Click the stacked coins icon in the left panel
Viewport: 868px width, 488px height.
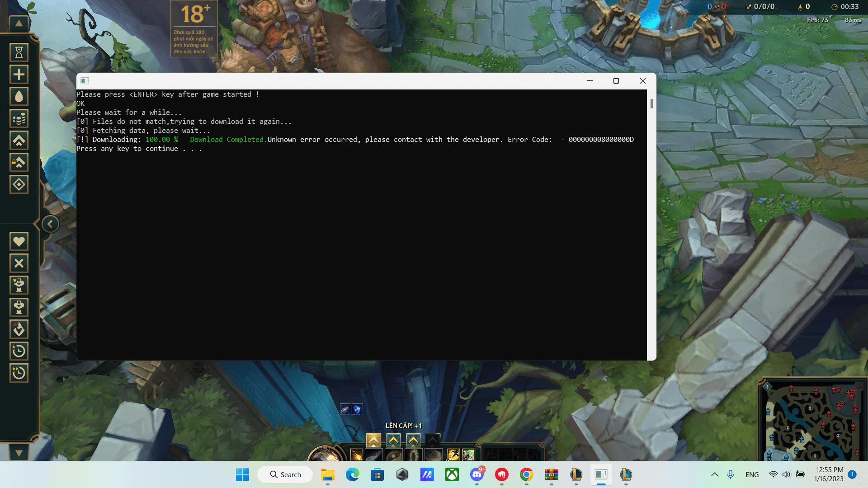pos(19,118)
